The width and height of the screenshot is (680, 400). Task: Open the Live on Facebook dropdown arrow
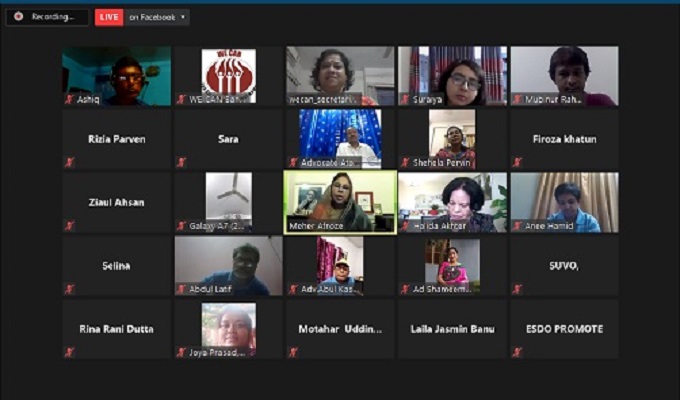click(183, 17)
